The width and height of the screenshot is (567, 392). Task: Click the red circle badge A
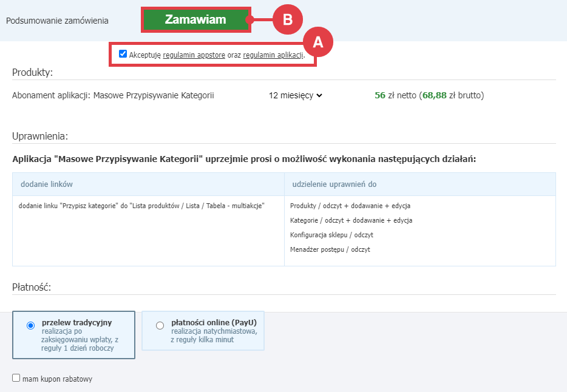[319, 42]
